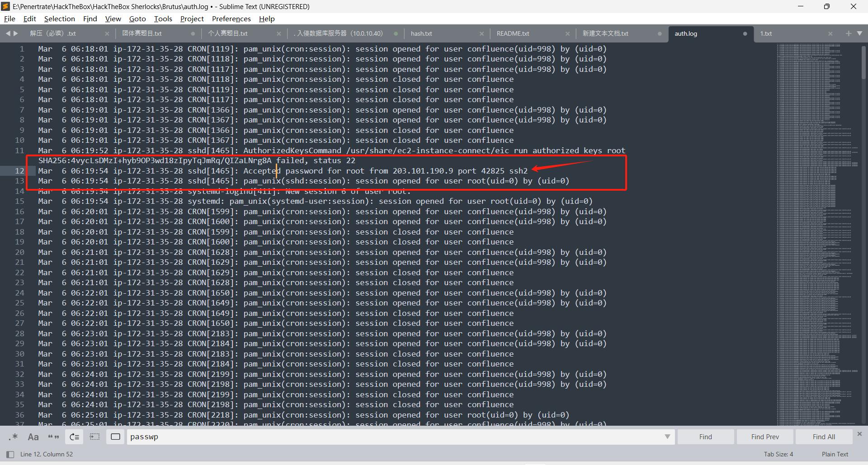This screenshot has width=868, height=465.
Task: Expand the find history dropdown
Action: point(667,437)
